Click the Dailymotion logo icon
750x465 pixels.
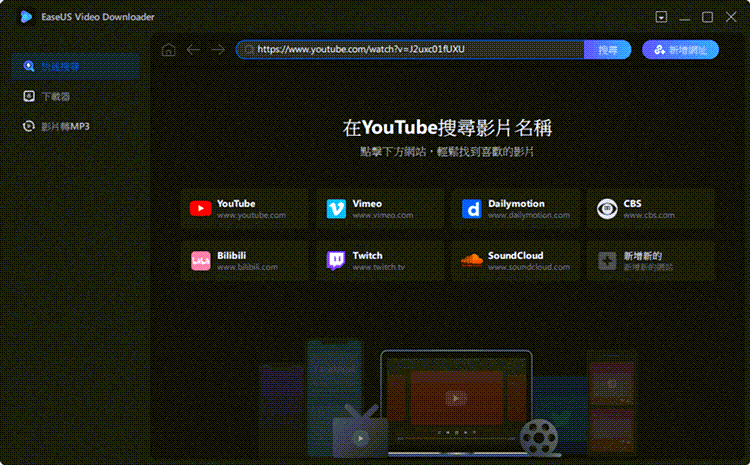pyautogui.click(x=472, y=209)
